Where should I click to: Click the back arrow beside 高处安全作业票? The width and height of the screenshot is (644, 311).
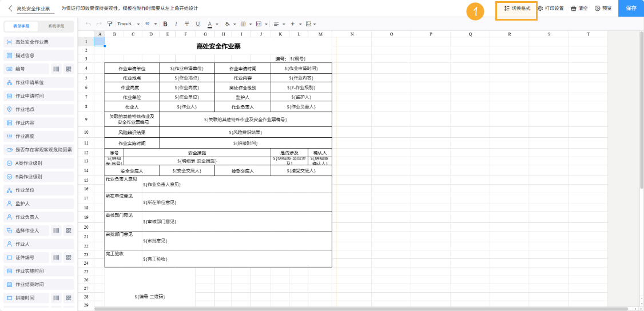[10, 8]
